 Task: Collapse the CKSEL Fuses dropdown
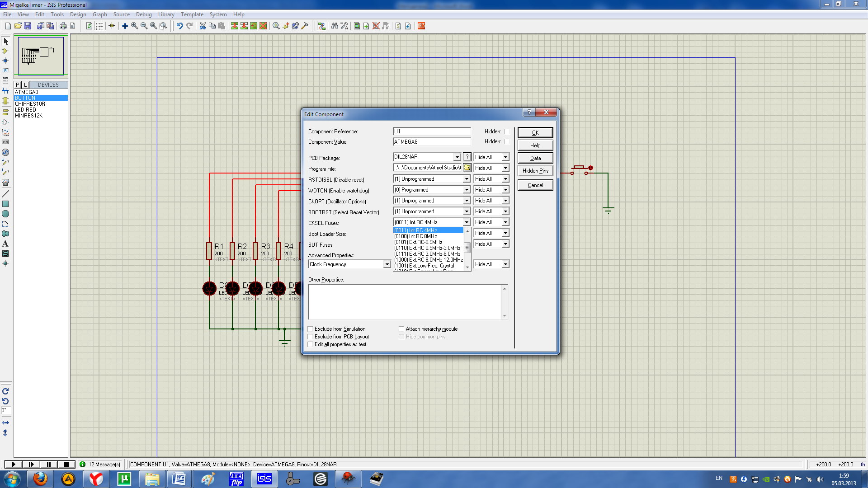[467, 222]
